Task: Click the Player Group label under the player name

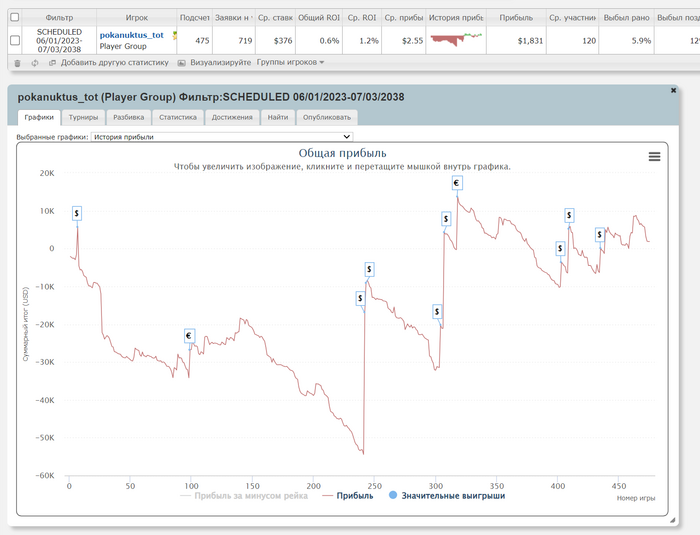Action: (x=123, y=46)
